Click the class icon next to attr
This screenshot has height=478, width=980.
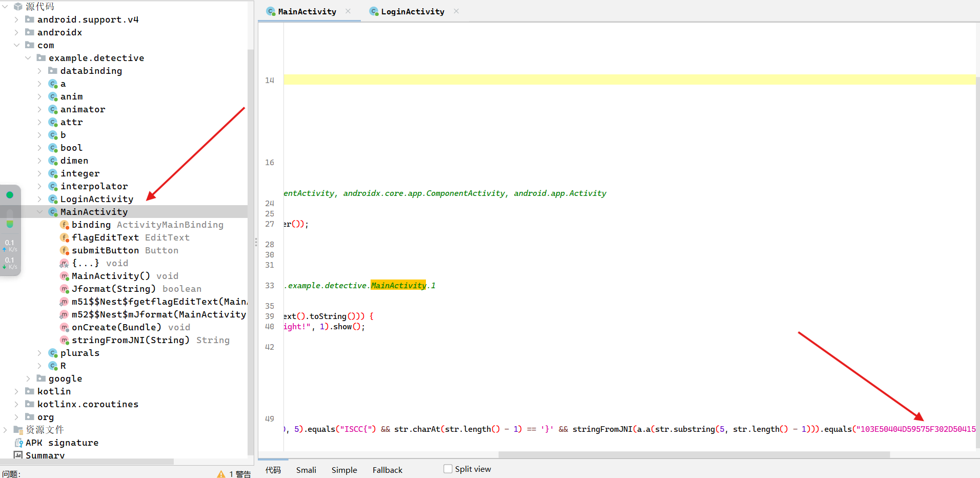pyautogui.click(x=53, y=122)
